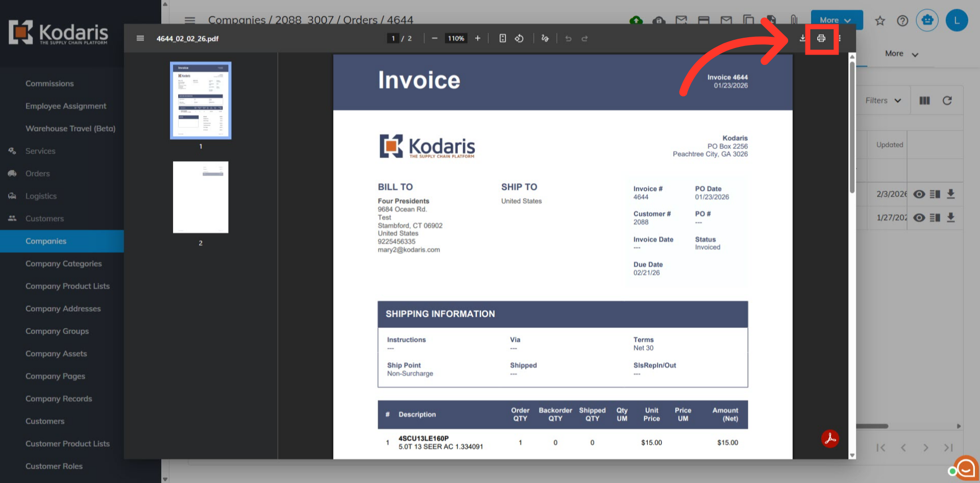This screenshot has height=483, width=980.
Task: Zoom out the PDF document
Action: 434,38
